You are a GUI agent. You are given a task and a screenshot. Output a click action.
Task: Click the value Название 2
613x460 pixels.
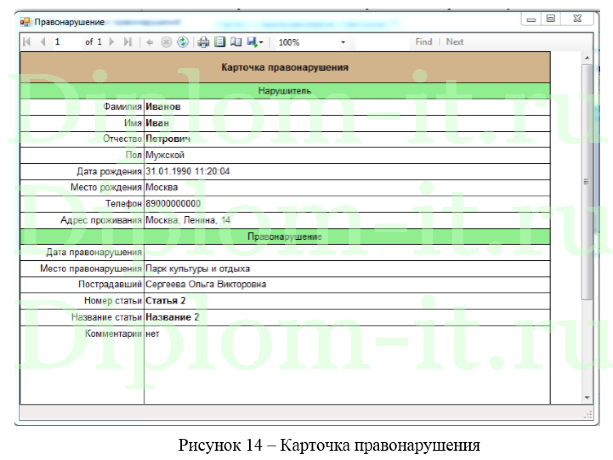[172, 317]
